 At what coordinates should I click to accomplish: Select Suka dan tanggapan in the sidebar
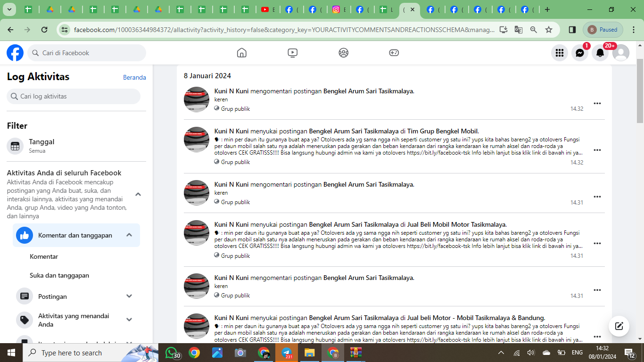click(x=59, y=275)
